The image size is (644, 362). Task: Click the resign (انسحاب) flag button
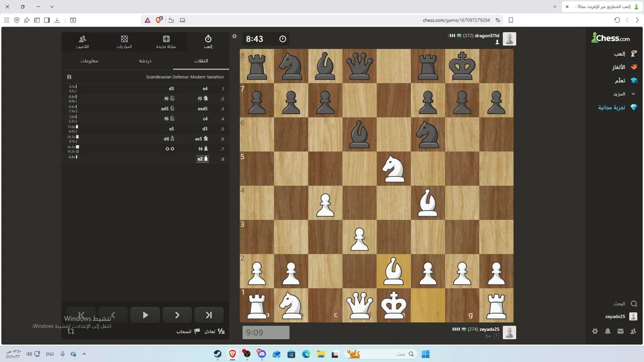coord(188,332)
